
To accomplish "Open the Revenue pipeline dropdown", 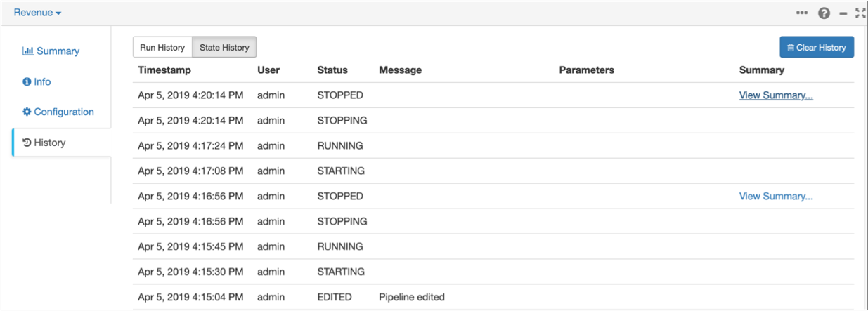I will click(37, 13).
